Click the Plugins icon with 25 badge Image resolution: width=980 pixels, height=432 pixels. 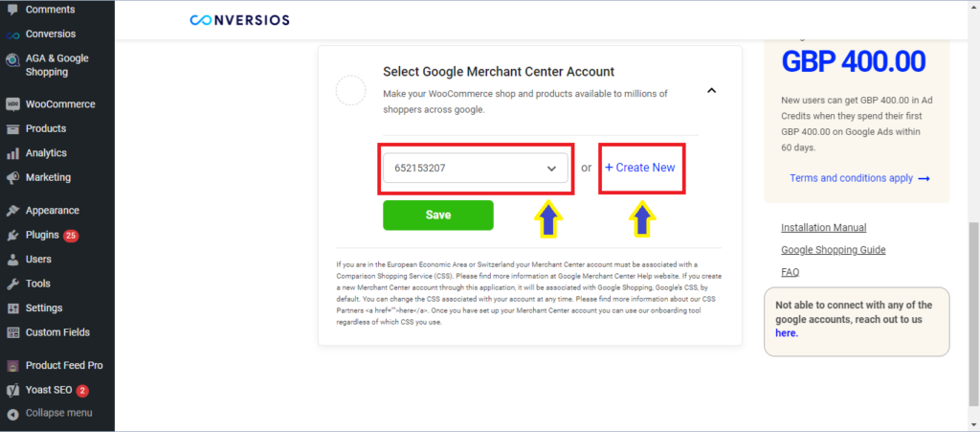tap(12, 235)
